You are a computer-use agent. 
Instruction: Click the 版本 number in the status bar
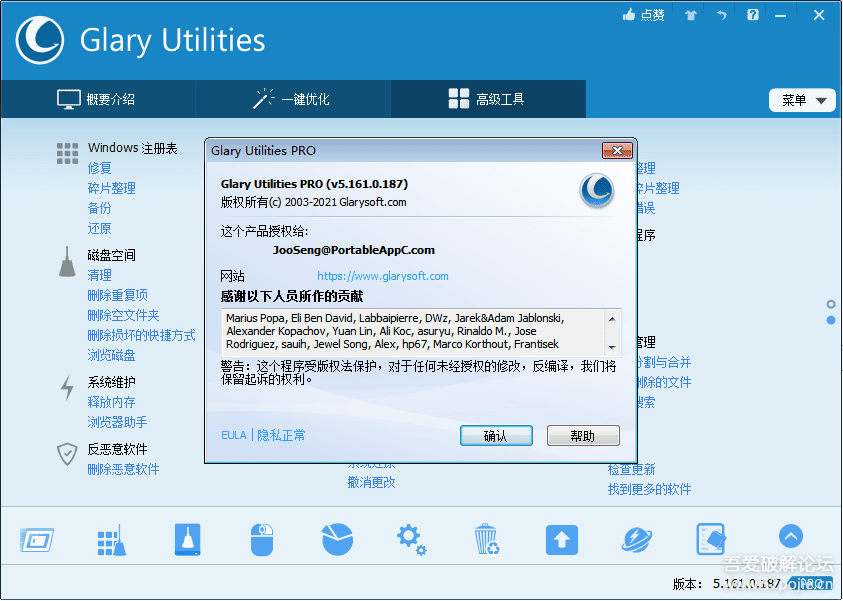[747, 583]
